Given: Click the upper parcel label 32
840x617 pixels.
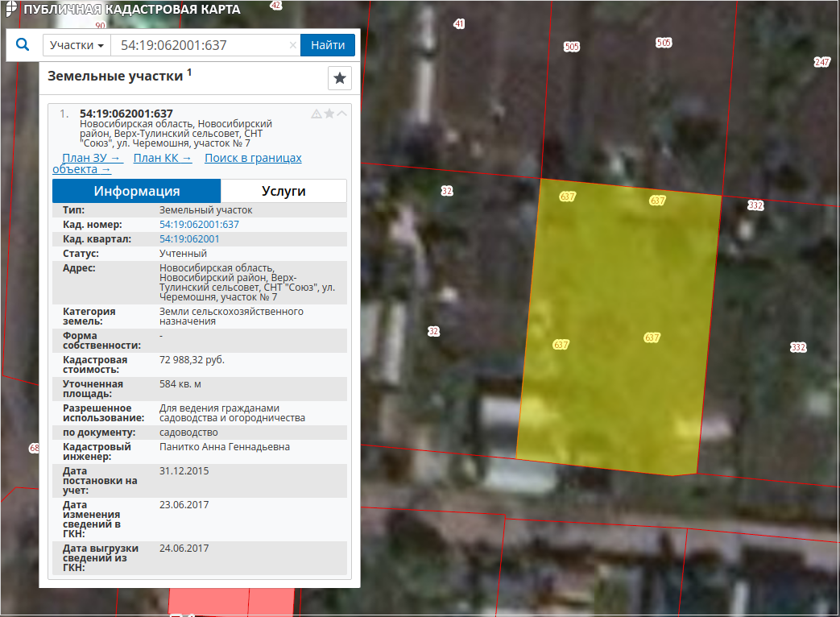Looking at the screenshot, I should [447, 191].
